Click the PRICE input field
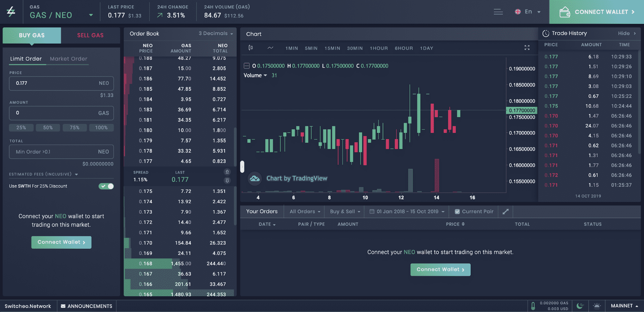Viewport: 644px width, 312px height. 61,83
